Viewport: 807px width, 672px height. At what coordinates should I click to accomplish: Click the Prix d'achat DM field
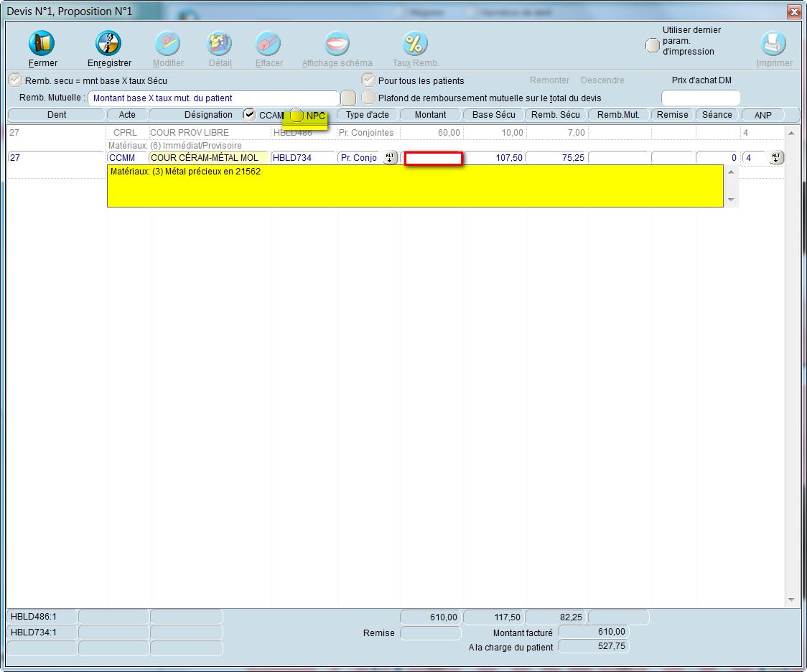700,98
